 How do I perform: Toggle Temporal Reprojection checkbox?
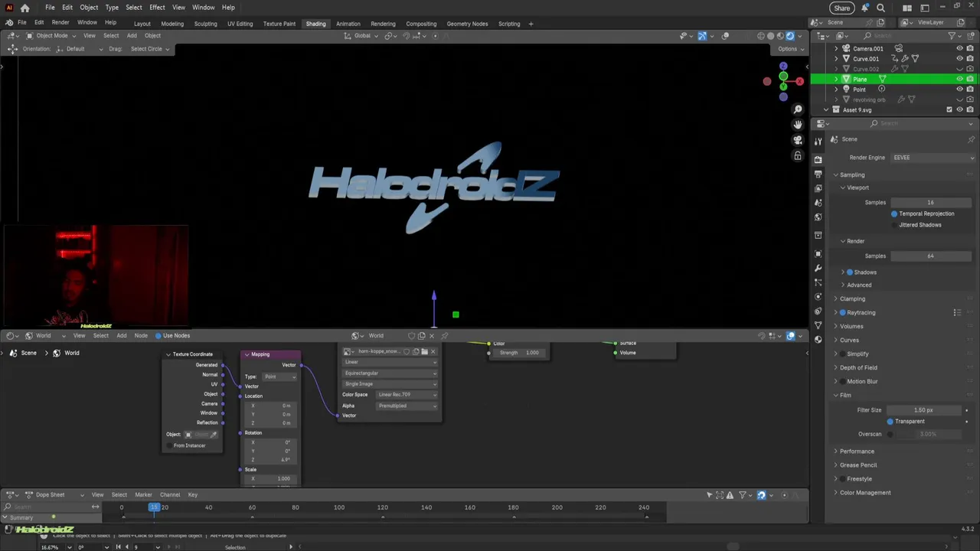(894, 214)
